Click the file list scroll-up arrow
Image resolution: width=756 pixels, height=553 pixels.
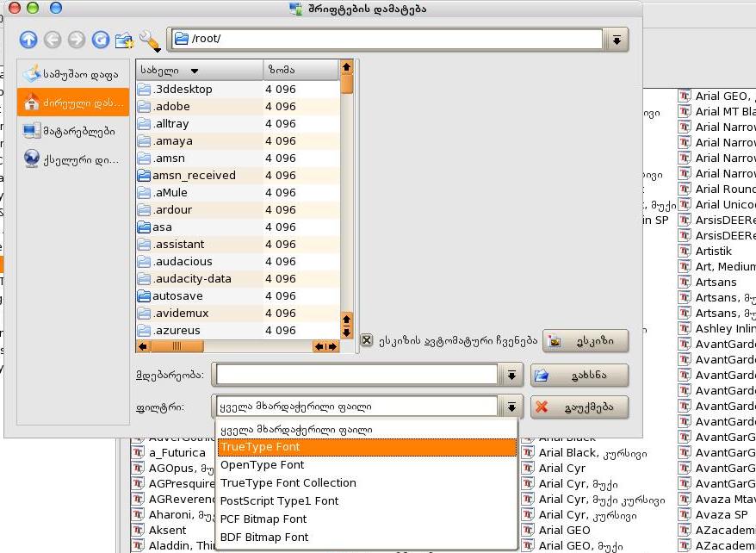pos(347,67)
